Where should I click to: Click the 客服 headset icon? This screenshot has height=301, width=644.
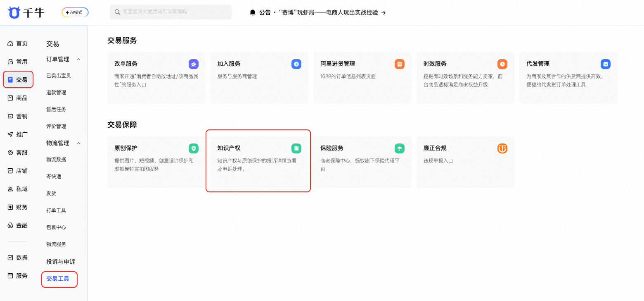pos(10,153)
